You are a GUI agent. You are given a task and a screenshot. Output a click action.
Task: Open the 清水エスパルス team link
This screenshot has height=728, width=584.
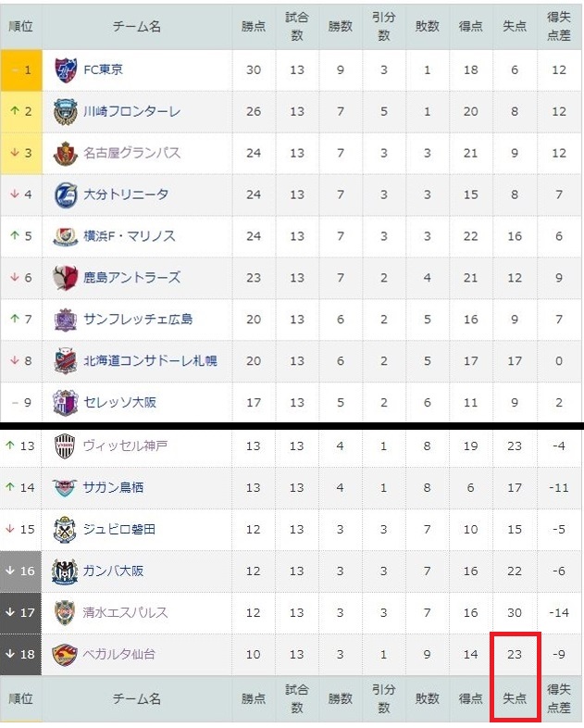coord(126,612)
